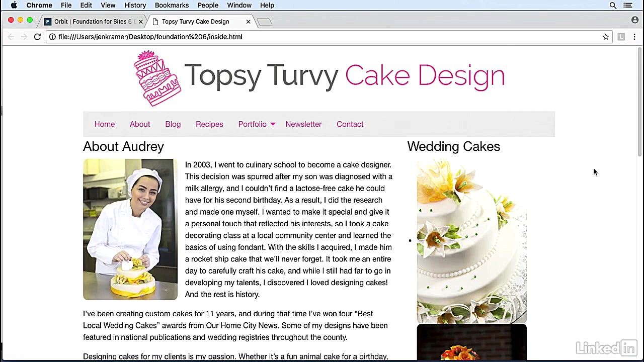The height and width of the screenshot is (362, 644).
Task: View site information icon in address bar
Action: (x=52, y=37)
